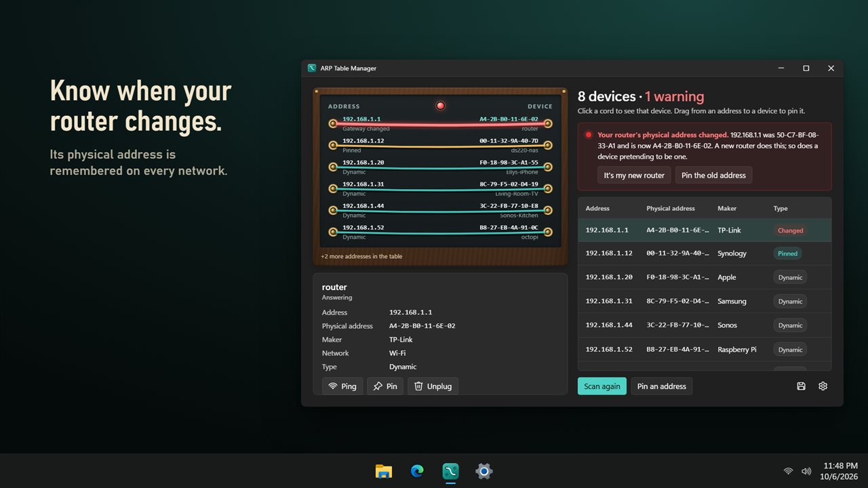Click the red cord labeled Gateway changed
This screenshot has width=868, height=488.
click(x=440, y=124)
